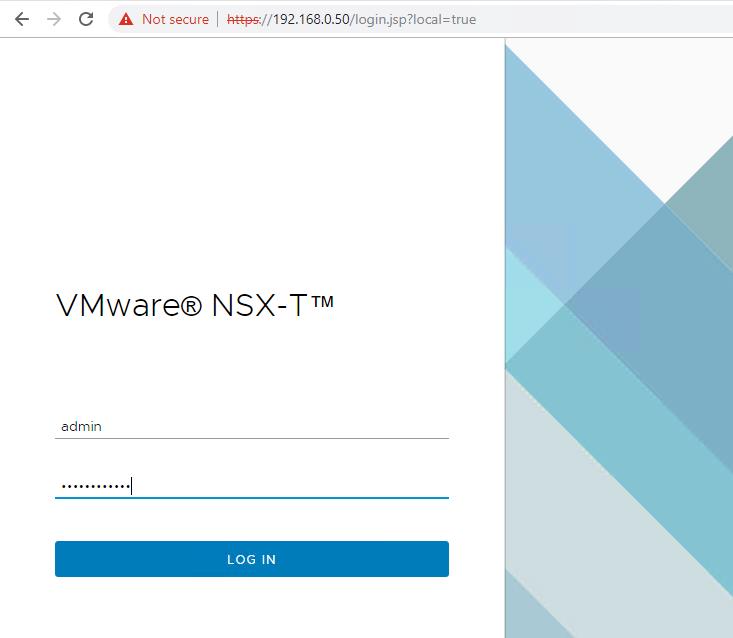Click the LOG IN button

tap(252, 559)
